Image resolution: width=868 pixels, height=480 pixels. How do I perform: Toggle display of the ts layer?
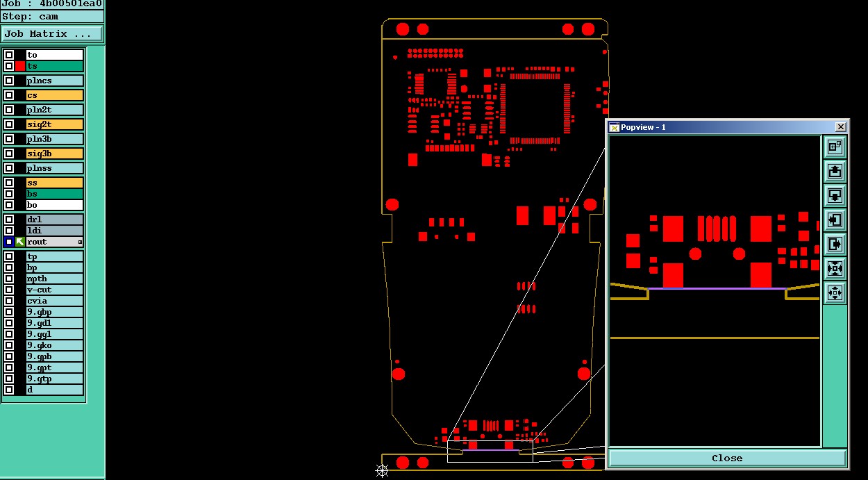[9, 66]
